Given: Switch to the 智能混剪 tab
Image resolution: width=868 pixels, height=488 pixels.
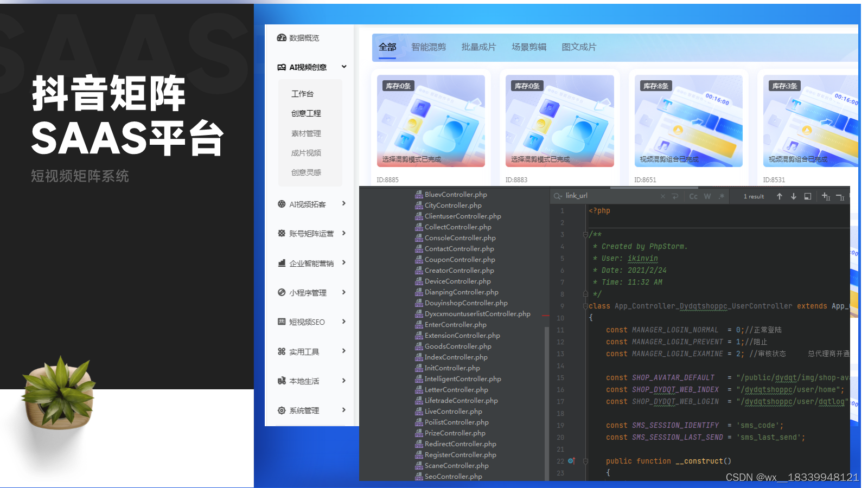Looking at the screenshot, I should point(429,47).
